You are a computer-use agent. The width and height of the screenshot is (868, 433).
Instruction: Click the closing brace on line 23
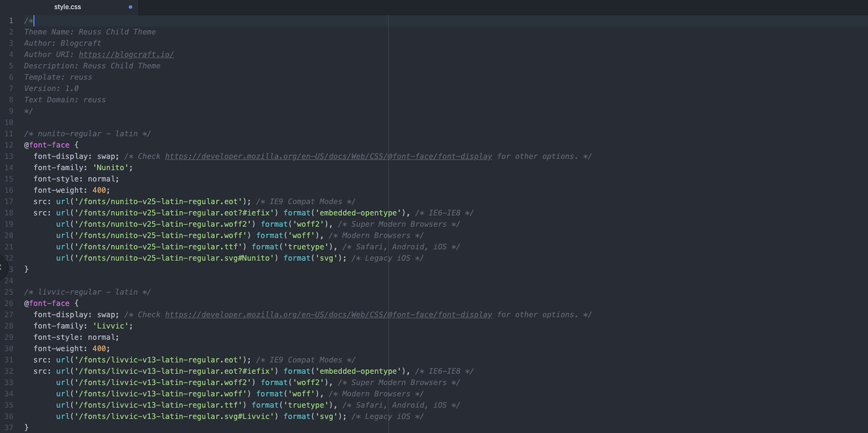(26, 269)
